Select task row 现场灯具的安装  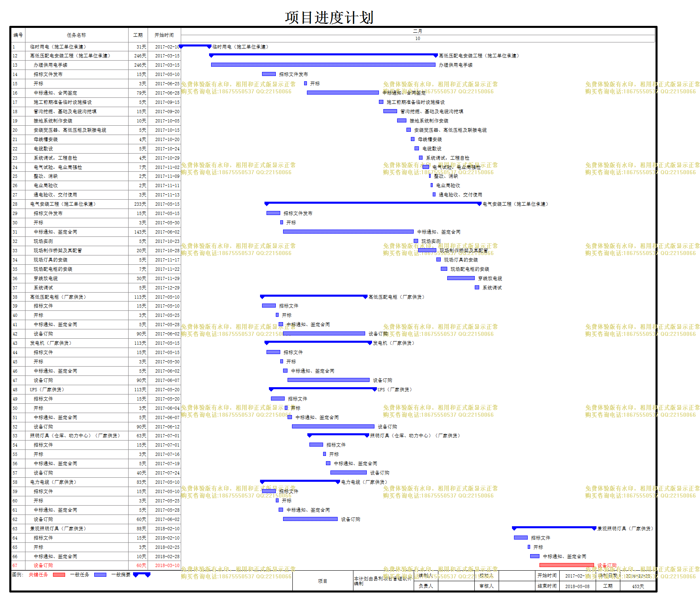point(96,260)
